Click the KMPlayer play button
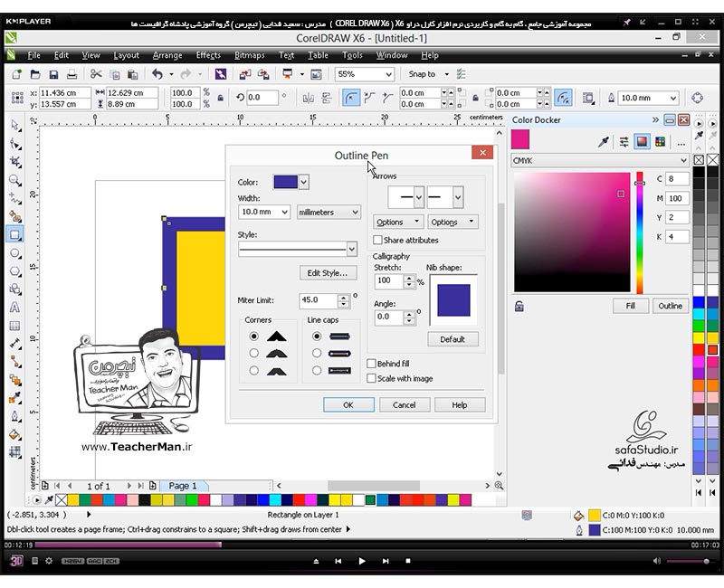The image size is (724, 588). pyautogui.click(x=362, y=561)
